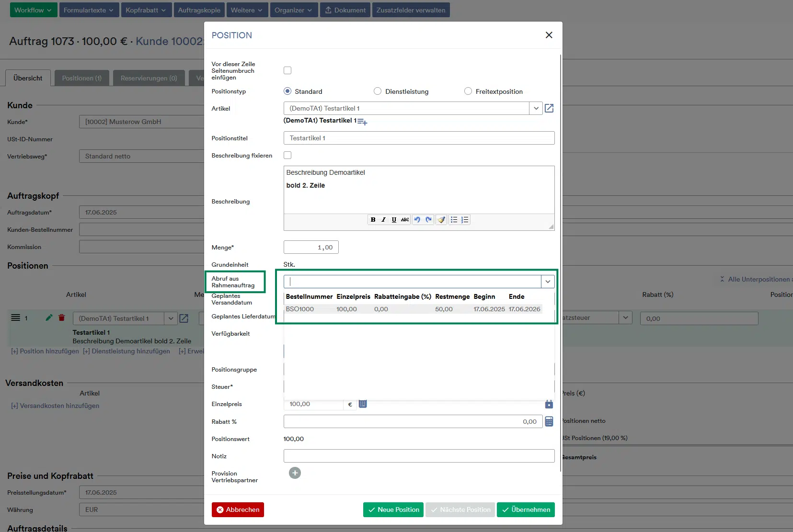Collapse the Abruf aus Rahmenauftrag dropdown
Image resolution: width=793 pixels, height=532 pixels.
548,282
